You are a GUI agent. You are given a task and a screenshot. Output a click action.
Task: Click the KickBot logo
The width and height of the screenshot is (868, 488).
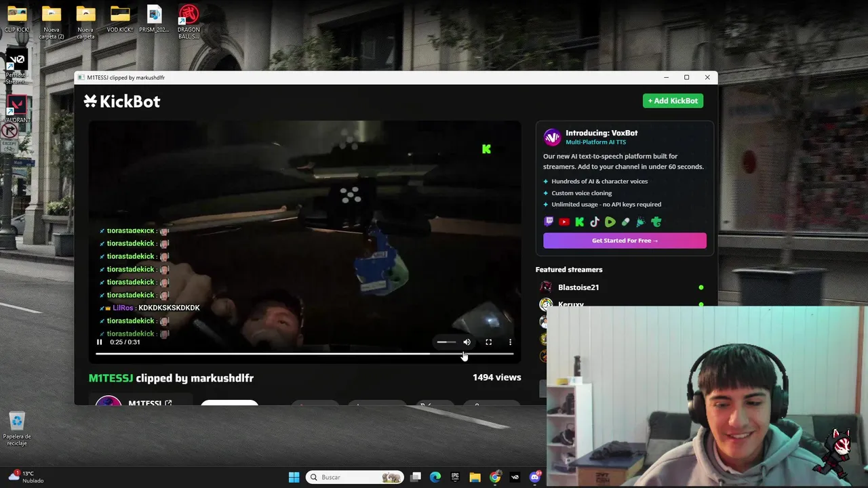tap(122, 101)
